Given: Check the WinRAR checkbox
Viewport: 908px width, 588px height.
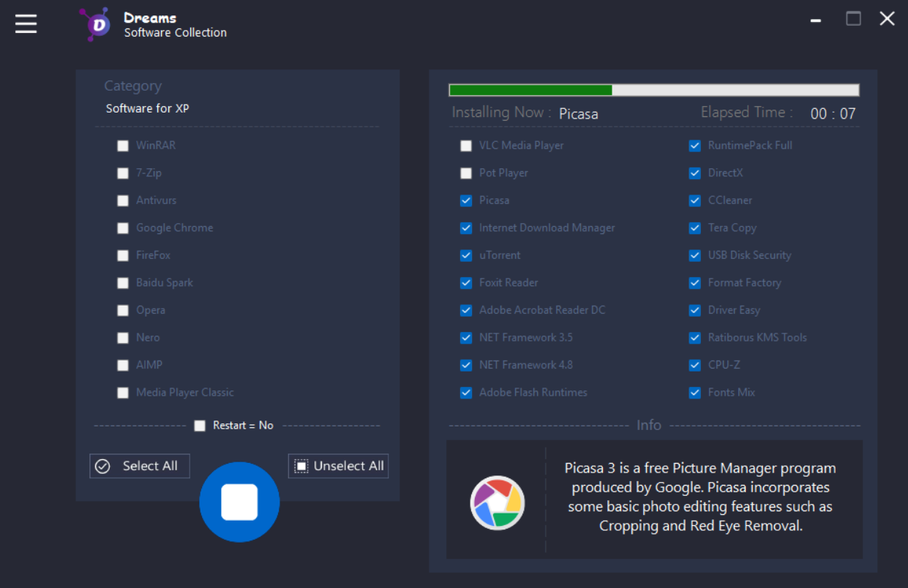Looking at the screenshot, I should coord(123,146).
